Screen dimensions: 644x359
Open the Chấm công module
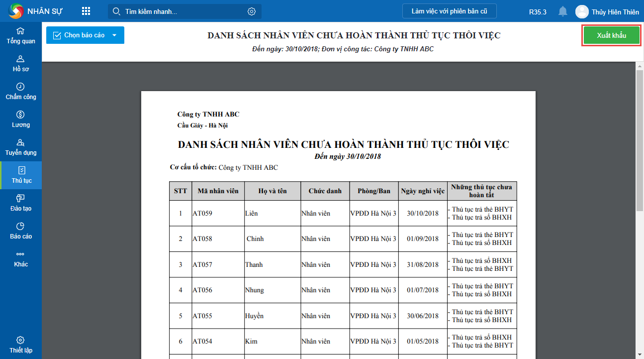[x=21, y=92]
